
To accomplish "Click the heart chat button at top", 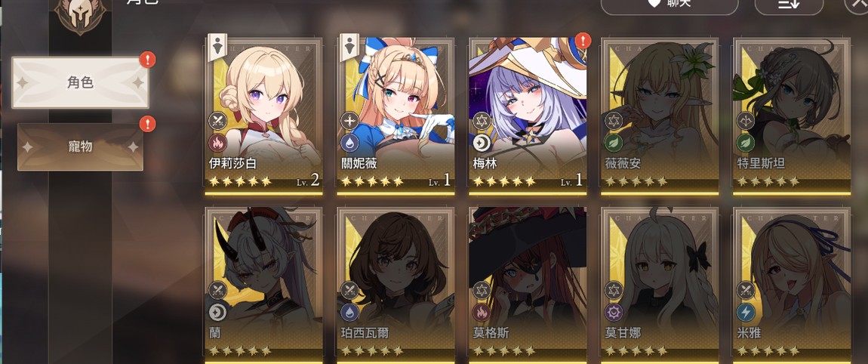I will pyautogui.click(x=669, y=5).
